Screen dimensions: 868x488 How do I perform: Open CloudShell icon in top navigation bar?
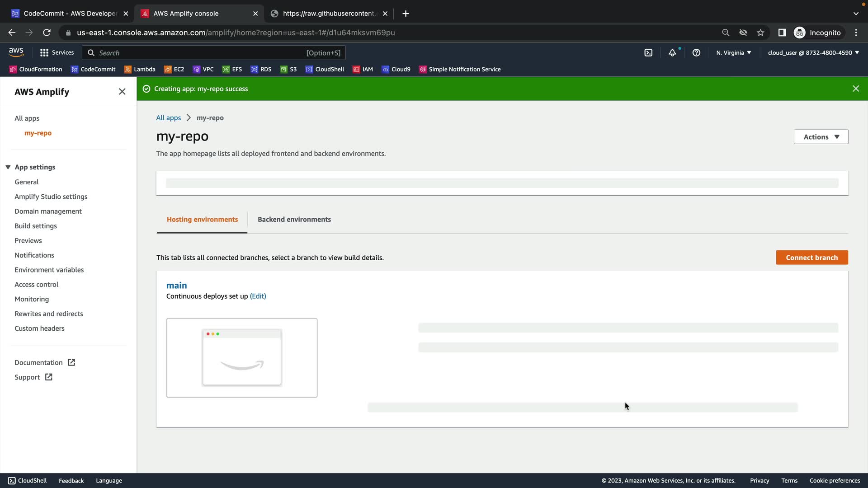pos(648,53)
